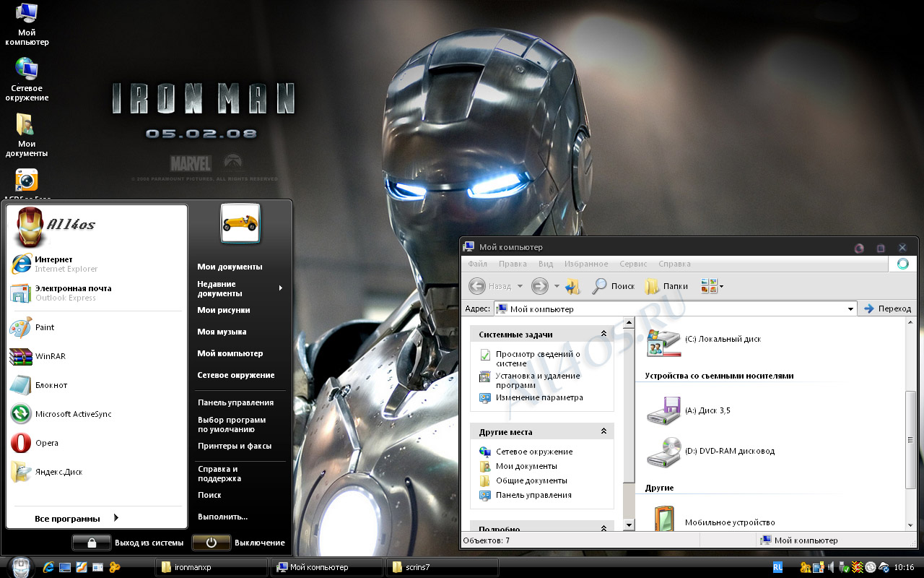
Task: Launch Opera browser from the Start menu
Action: click(35, 443)
